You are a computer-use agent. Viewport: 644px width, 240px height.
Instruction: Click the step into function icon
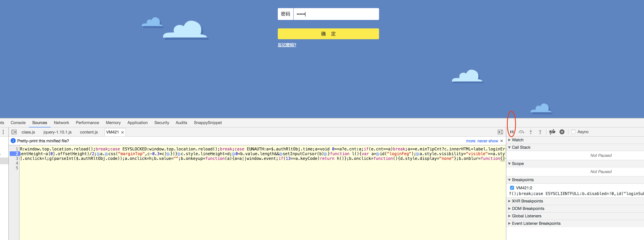pyautogui.click(x=530, y=132)
